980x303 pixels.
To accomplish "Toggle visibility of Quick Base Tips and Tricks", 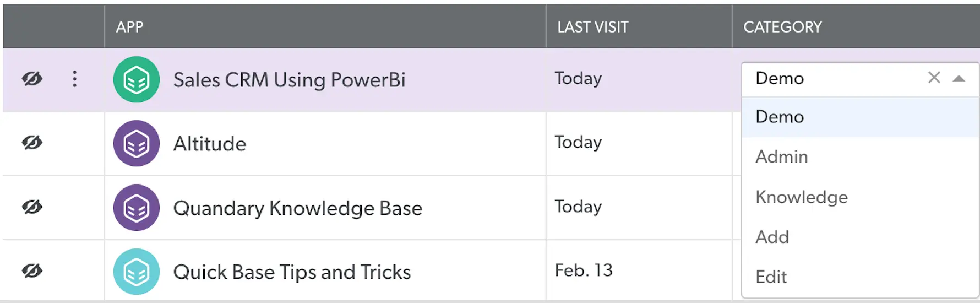I will (32, 270).
